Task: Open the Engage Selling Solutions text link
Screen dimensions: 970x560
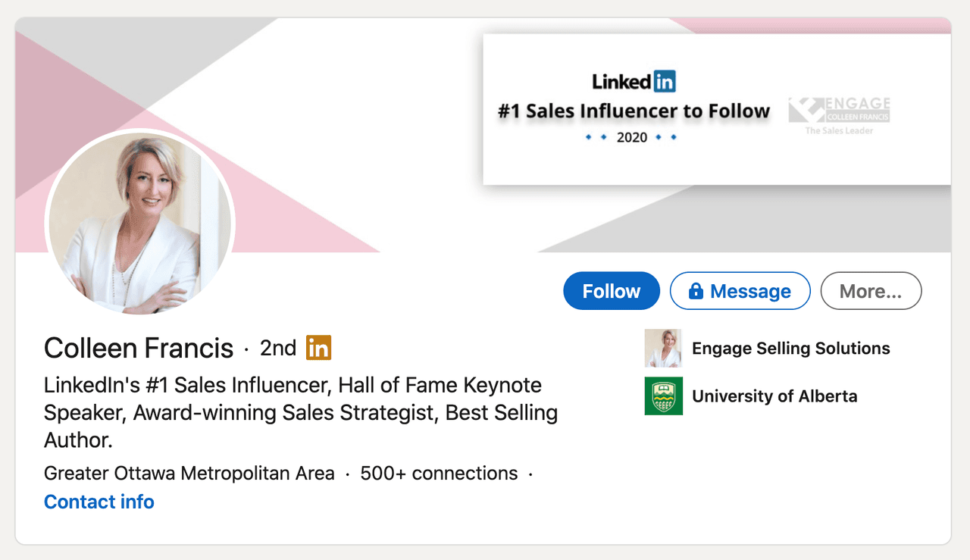Action: coord(790,349)
